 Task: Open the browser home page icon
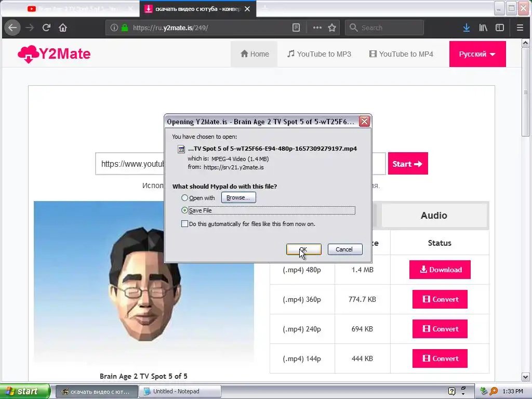63,28
